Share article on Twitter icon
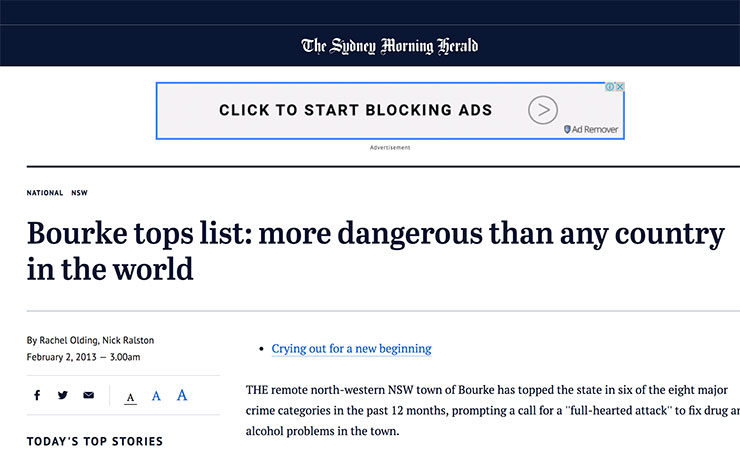 [63, 395]
